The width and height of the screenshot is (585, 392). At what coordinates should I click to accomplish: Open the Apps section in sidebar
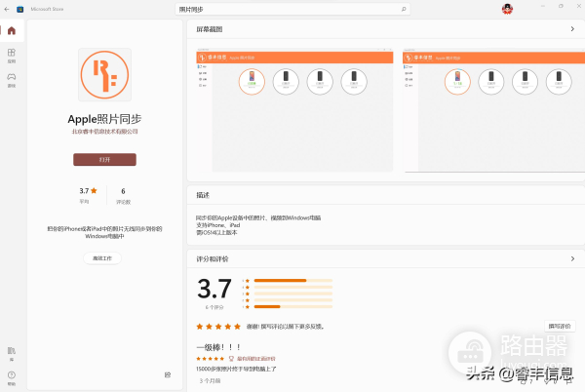(12, 56)
